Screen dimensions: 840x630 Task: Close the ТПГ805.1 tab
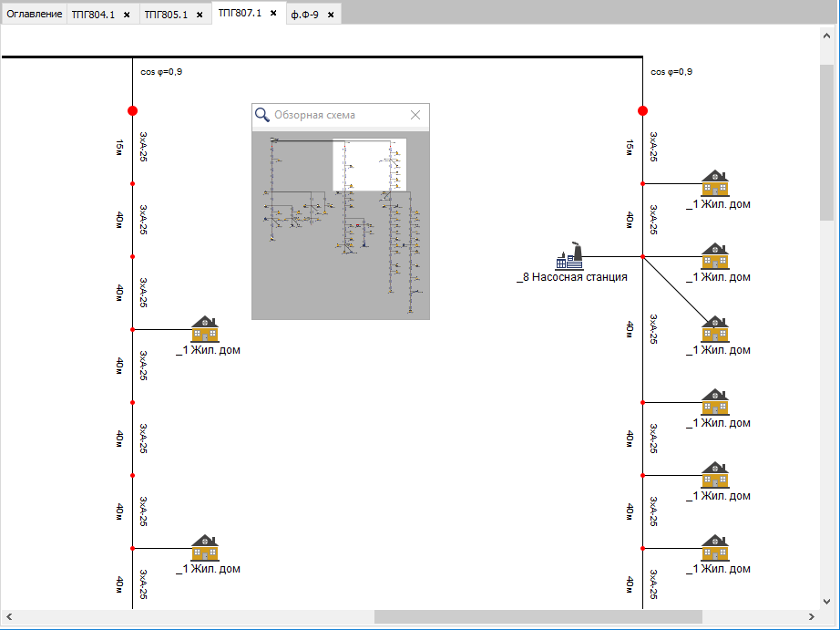point(200,15)
